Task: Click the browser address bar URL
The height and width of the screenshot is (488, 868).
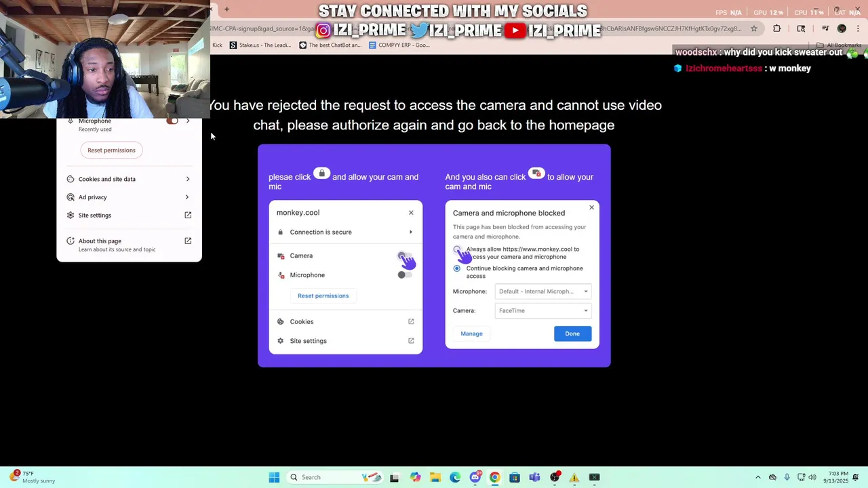Action: pos(475,28)
